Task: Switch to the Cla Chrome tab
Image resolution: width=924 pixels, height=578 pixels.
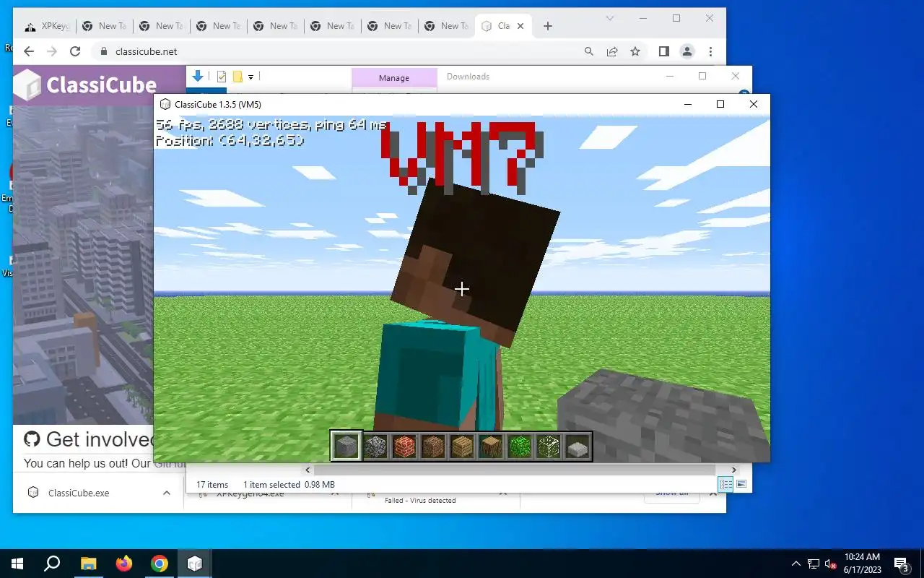Action: pyautogui.click(x=504, y=26)
